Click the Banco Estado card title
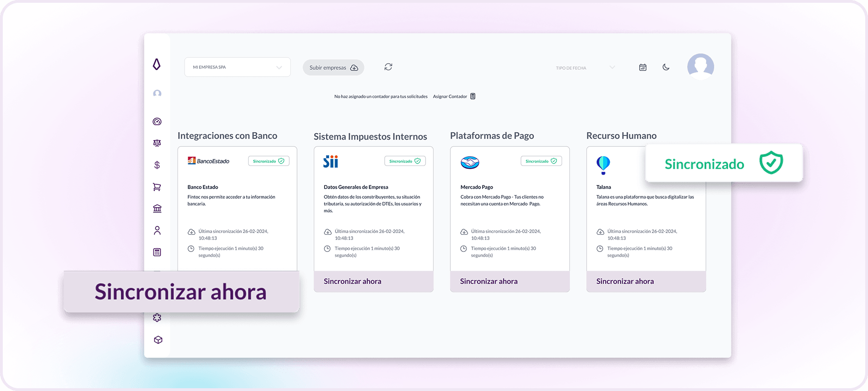868x391 pixels. (202, 187)
